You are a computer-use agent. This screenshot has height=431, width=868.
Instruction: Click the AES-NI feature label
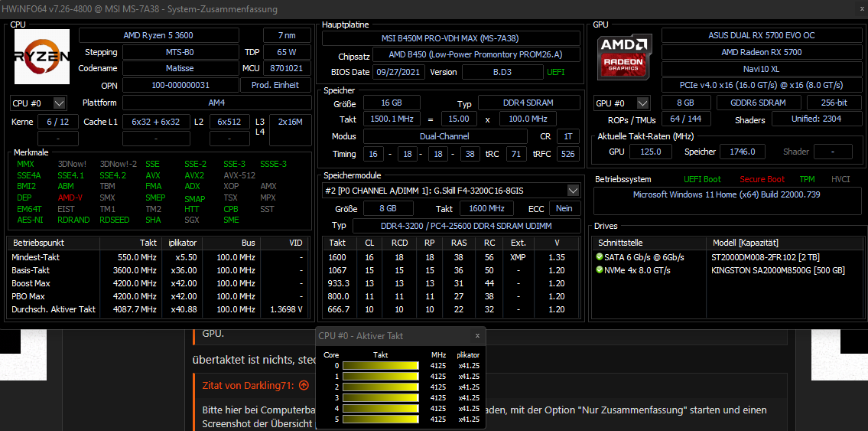click(x=29, y=220)
